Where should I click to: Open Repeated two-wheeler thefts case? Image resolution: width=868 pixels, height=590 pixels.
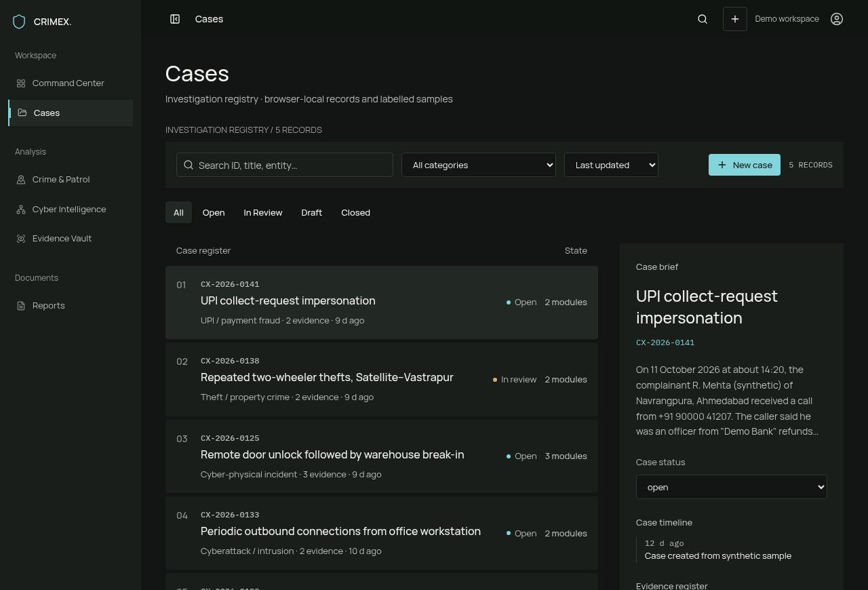pyautogui.click(x=382, y=379)
